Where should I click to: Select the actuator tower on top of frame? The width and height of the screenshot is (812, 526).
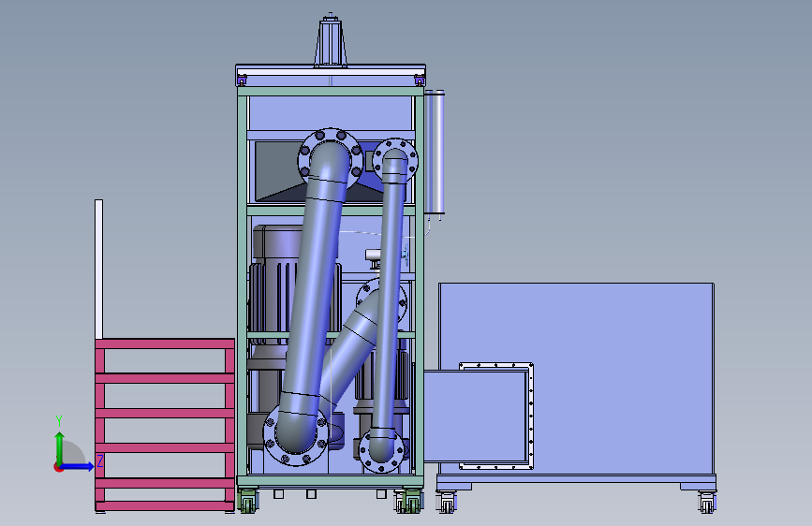point(330,41)
